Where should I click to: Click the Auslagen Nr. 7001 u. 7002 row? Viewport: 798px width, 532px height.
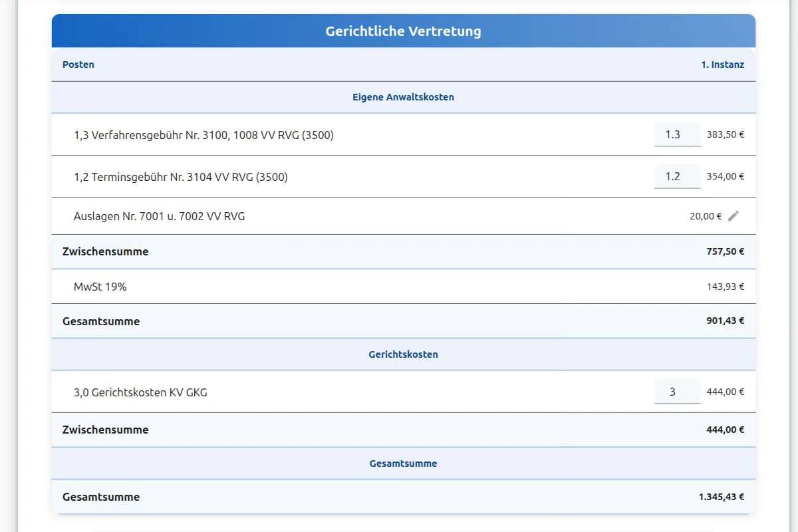coord(160,215)
